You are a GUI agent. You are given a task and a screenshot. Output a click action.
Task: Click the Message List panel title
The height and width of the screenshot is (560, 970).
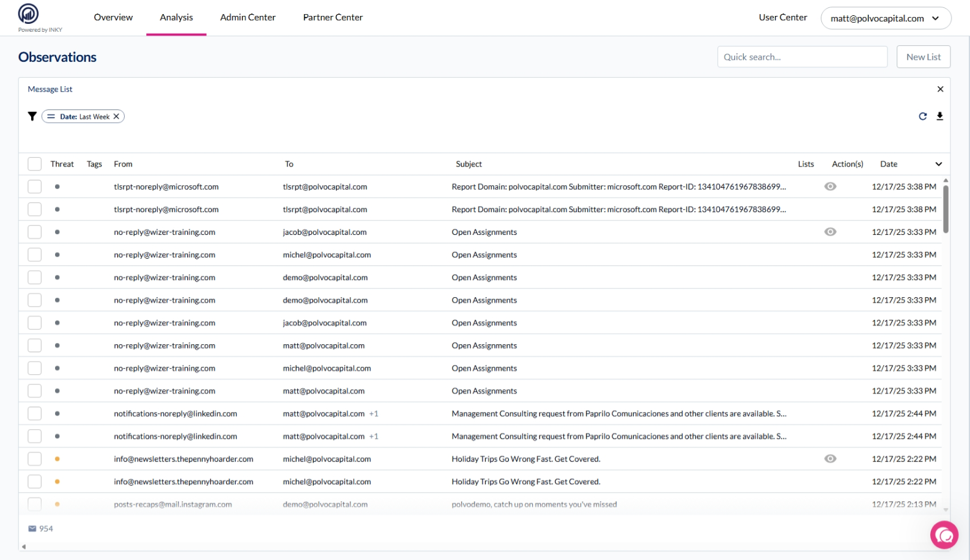[x=50, y=89]
